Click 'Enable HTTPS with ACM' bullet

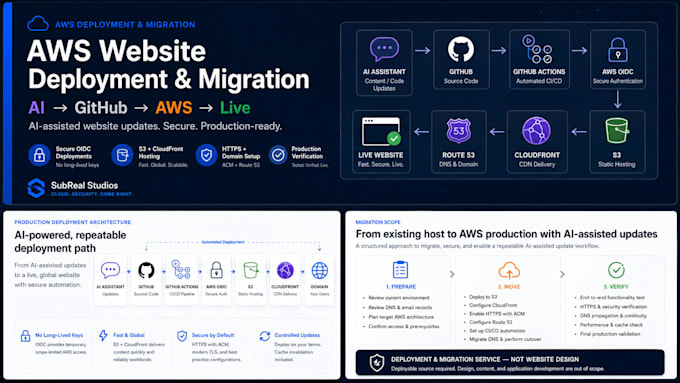click(x=497, y=314)
